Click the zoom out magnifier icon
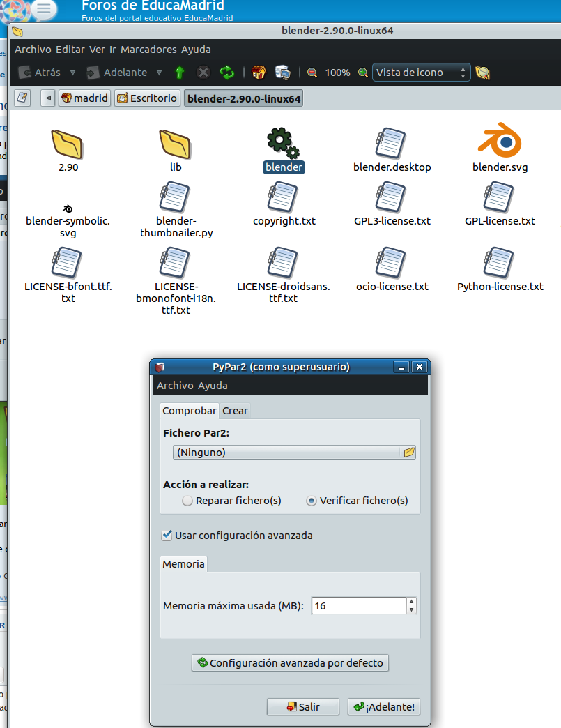 [x=312, y=73]
